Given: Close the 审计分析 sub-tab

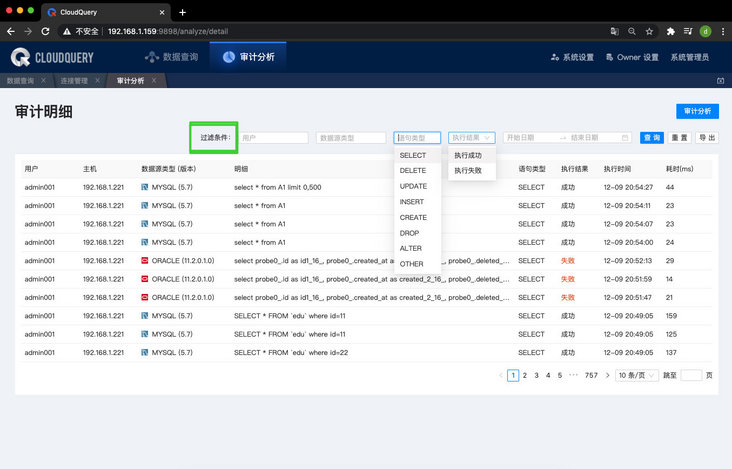Looking at the screenshot, I should pos(154,81).
